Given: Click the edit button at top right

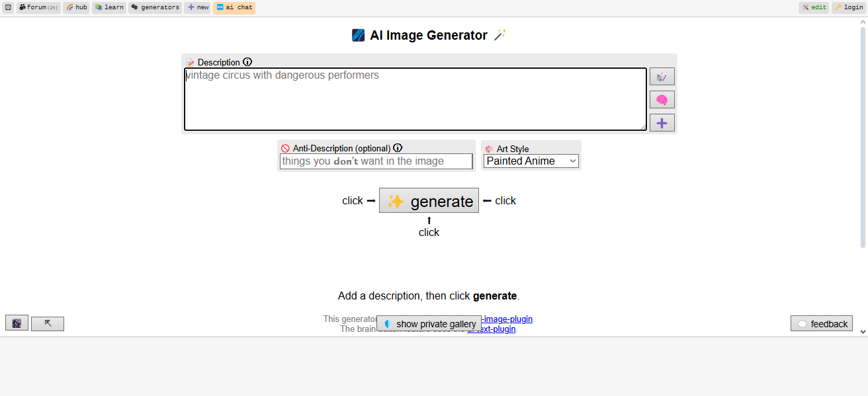Looking at the screenshot, I should click(x=814, y=7).
